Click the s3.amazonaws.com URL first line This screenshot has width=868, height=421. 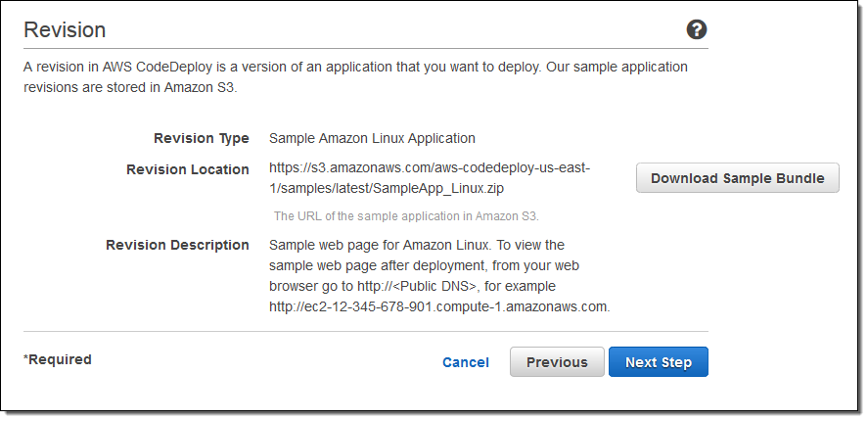(x=430, y=168)
